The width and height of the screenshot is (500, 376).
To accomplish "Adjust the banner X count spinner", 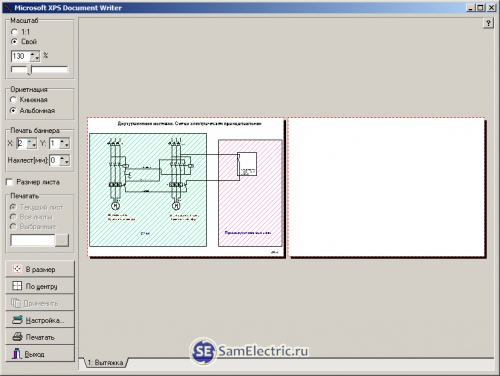I will (32, 144).
